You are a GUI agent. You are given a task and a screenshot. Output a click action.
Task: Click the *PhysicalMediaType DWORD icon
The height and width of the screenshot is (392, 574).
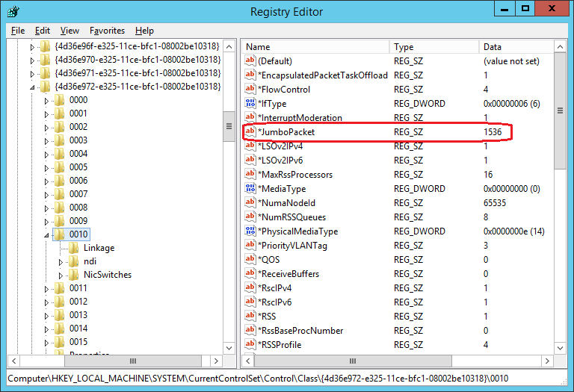pyautogui.click(x=250, y=231)
